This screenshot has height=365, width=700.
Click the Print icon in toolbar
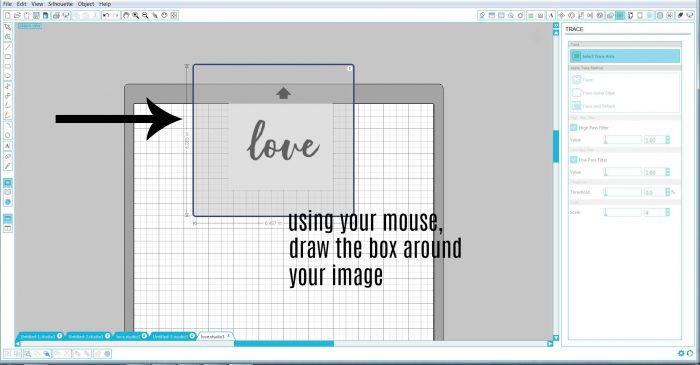(56, 15)
